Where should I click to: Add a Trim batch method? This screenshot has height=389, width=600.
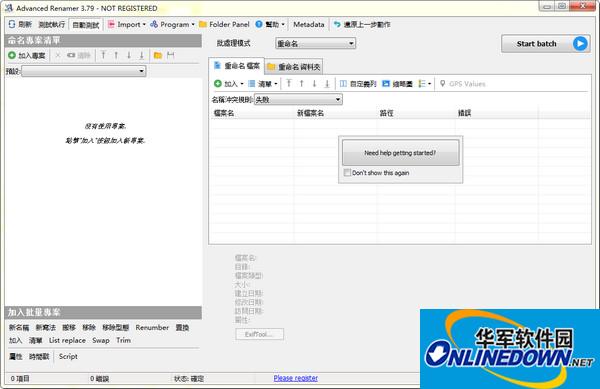tap(124, 340)
